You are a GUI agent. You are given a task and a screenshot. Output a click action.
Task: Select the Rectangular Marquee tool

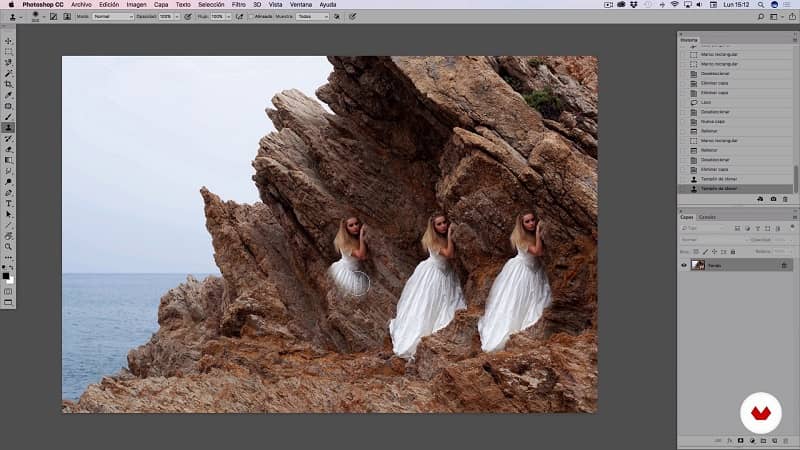tap(8, 52)
